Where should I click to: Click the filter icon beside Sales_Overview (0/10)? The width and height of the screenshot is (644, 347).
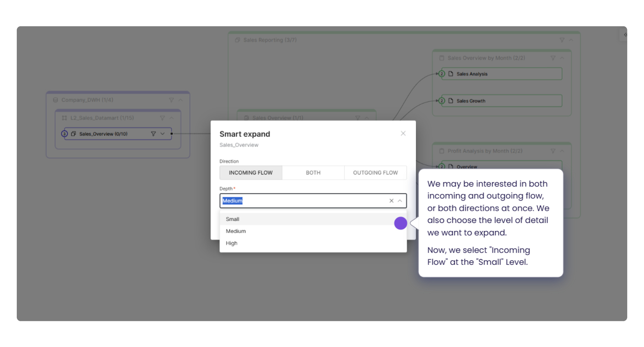coord(154,134)
